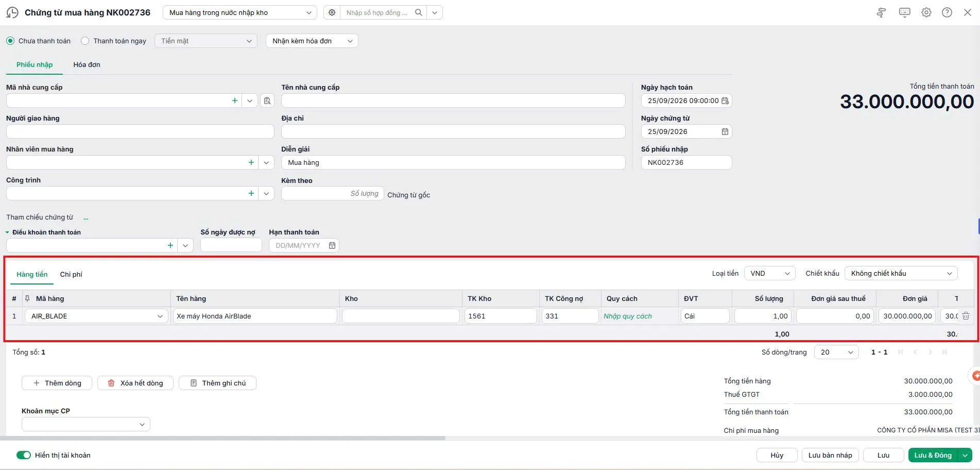The image size is (980, 470).
Task: Delete the AIR_BLADE row with trash icon
Action: point(966,316)
